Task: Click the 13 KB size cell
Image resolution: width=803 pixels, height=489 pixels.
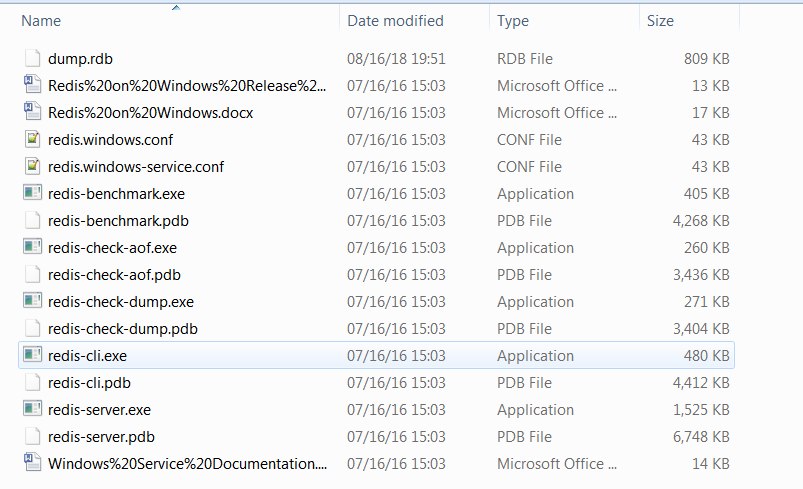Action: point(710,86)
